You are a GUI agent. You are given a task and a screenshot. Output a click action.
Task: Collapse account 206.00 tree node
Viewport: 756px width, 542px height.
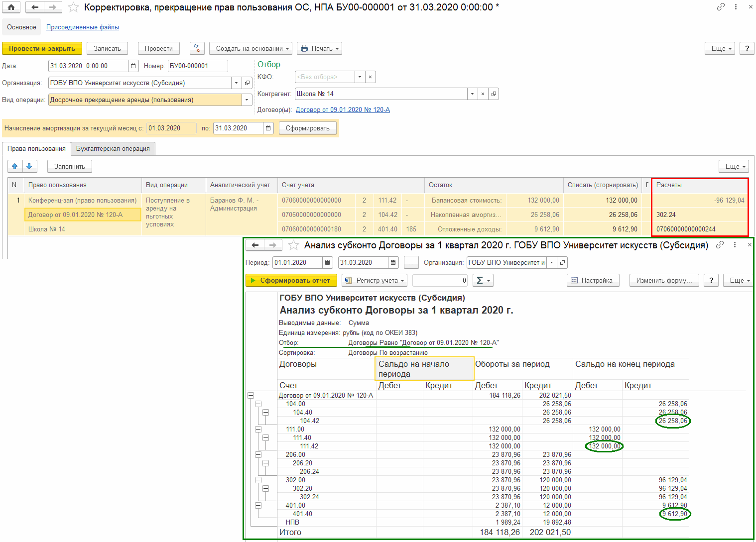(258, 454)
